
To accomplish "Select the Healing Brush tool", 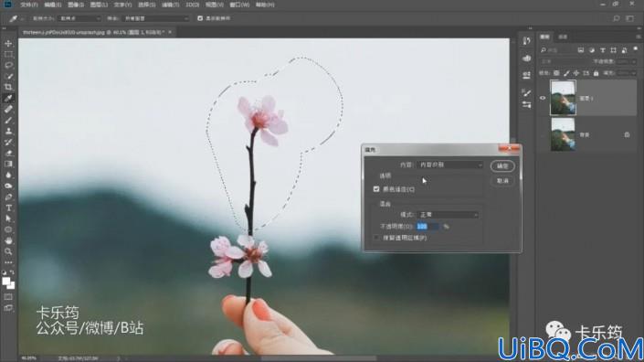I will pos(8,110).
